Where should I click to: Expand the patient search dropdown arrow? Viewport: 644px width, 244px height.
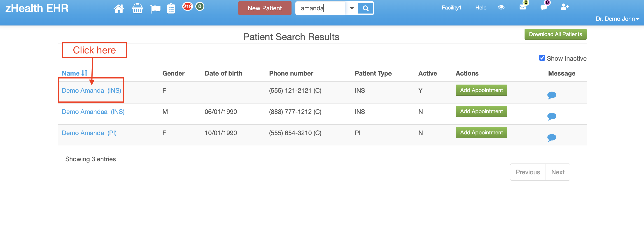pyautogui.click(x=352, y=8)
